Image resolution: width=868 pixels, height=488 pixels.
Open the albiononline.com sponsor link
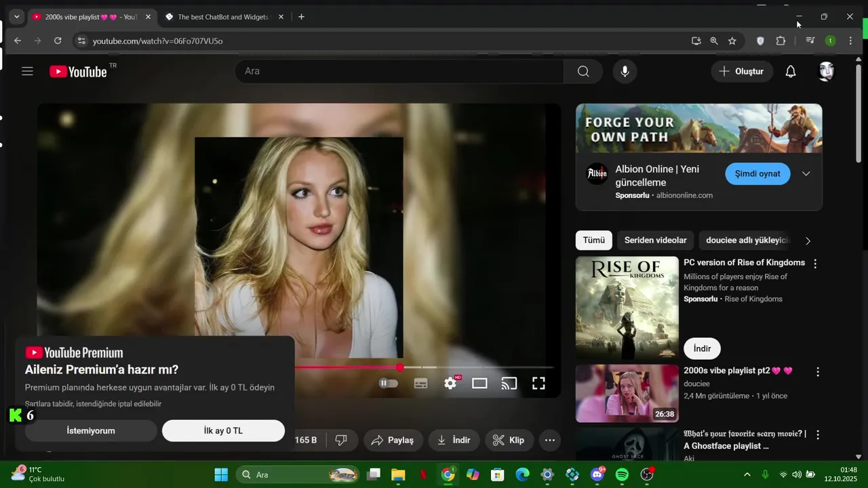pos(686,195)
